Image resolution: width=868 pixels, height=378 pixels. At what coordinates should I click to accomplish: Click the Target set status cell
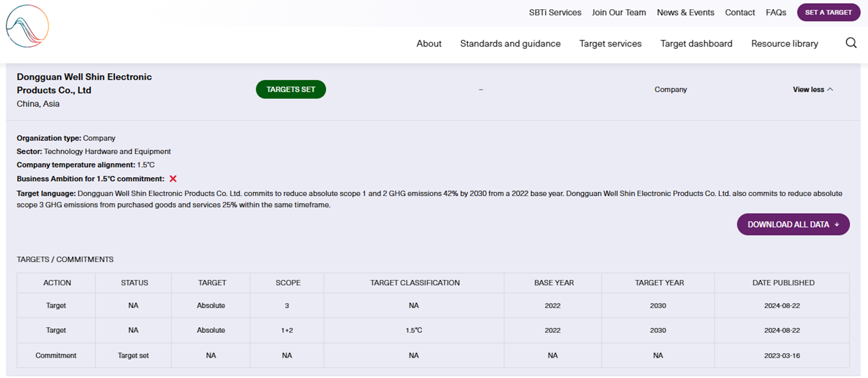coord(133,356)
